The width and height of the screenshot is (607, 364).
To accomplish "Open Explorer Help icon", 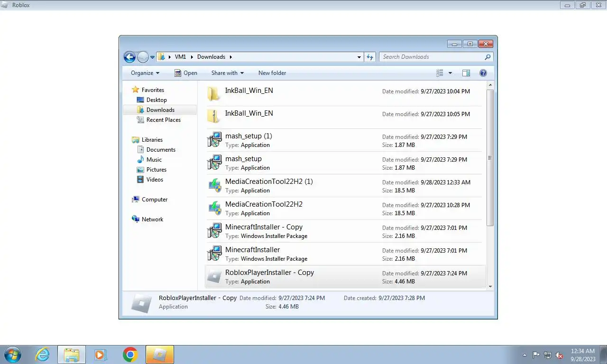I will click(483, 73).
